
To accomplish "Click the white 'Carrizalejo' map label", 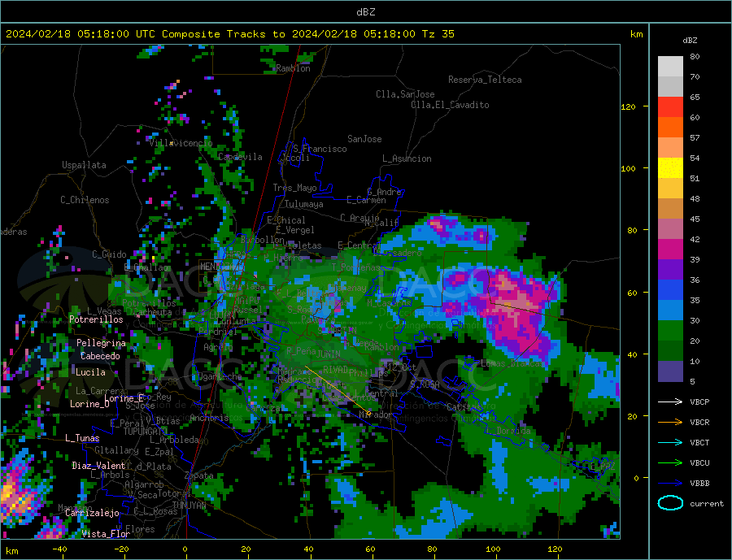I will 92,513.
